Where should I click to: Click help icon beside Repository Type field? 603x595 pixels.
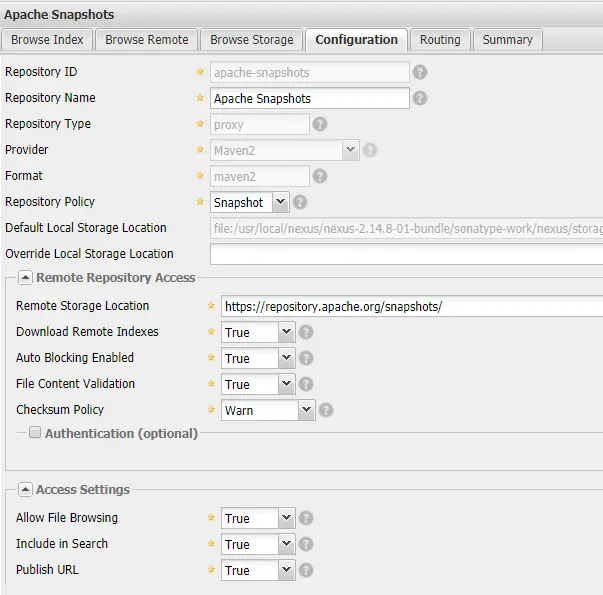(320, 124)
